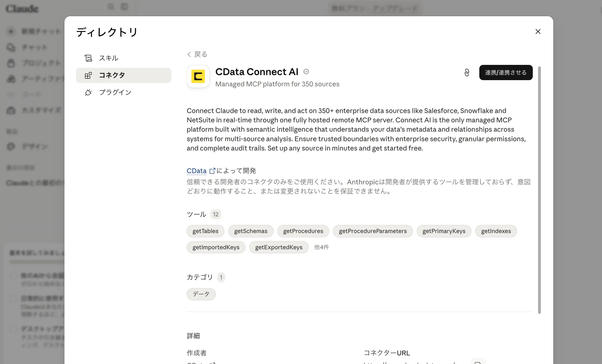Image resolution: width=602 pixels, height=364 pixels.
Task: Click the スキル scroll icon
Action: (88, 58)
